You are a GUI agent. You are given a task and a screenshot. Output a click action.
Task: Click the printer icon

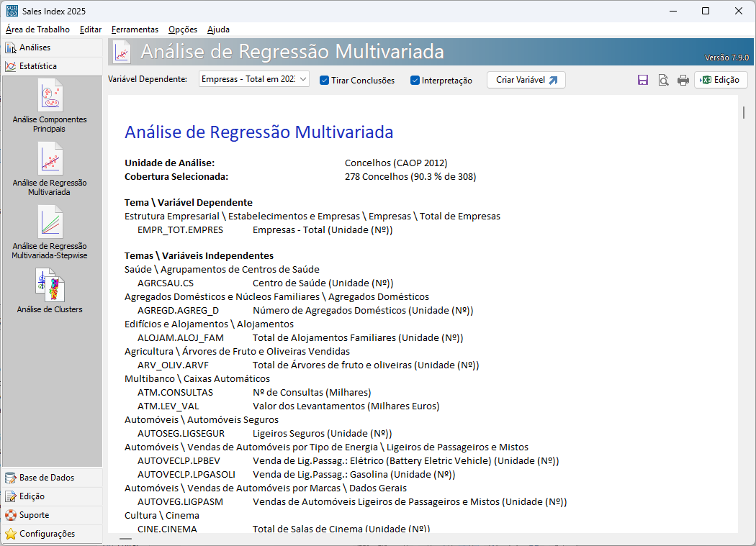coord(683,81)
